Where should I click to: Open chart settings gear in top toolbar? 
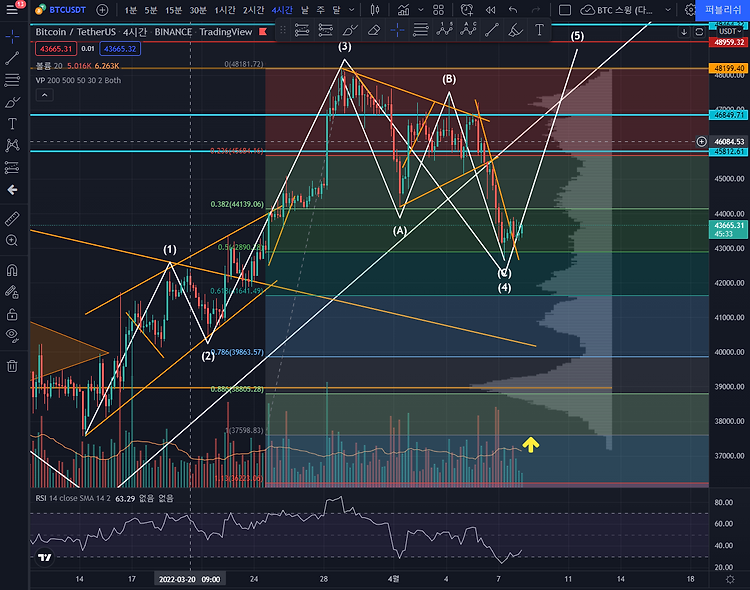pos(690,10)
